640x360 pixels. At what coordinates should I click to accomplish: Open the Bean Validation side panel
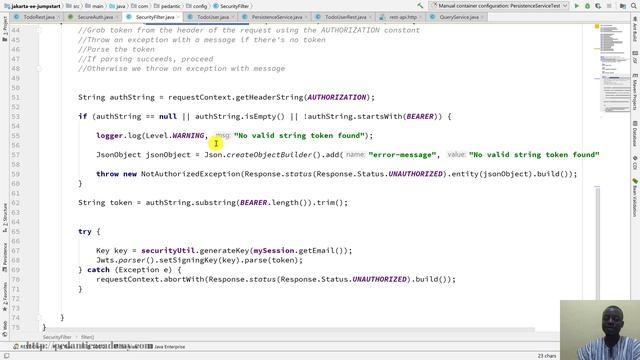click(x=635, y=198)
